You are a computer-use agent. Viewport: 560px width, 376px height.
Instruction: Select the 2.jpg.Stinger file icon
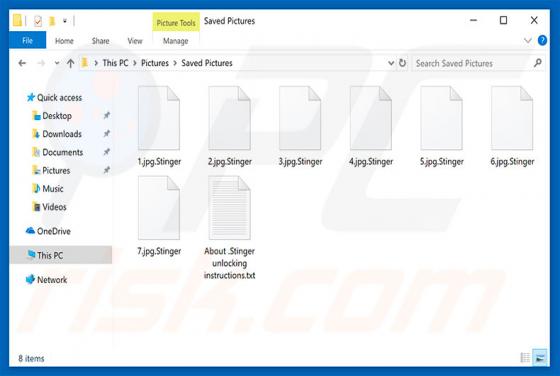tap(230, 118)
